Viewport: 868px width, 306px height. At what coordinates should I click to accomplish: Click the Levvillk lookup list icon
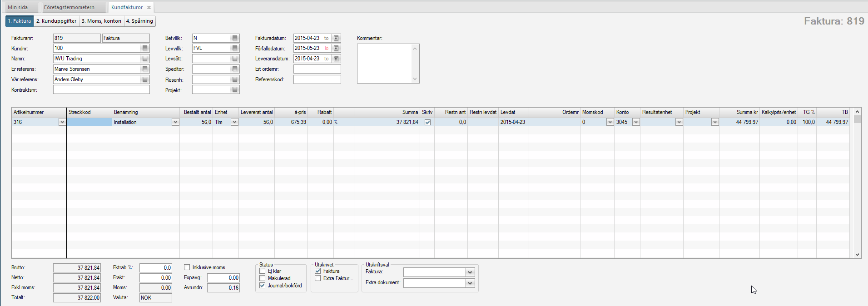pyautogui.click(x=235, y=48)
